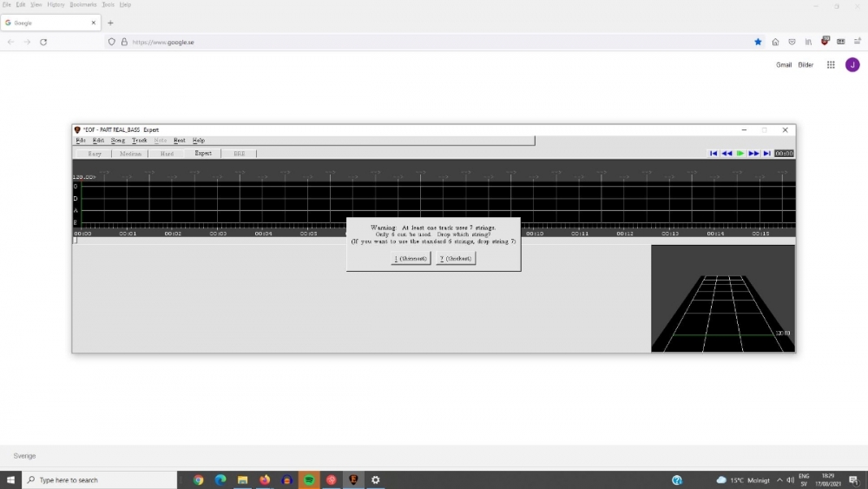Choose '7 (thickest)' string to drop
Image resolution: width=868 pixels, height=489 pixels.
[x=456, y=259]
